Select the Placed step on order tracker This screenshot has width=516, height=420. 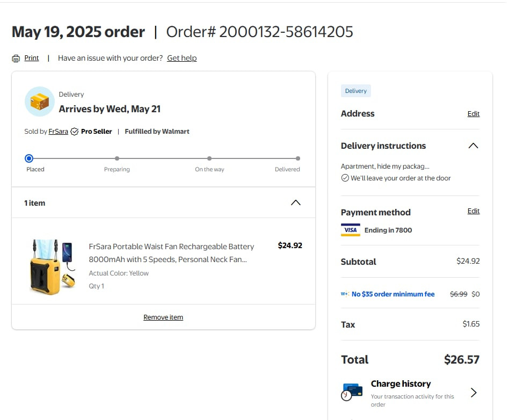pyautogui.click(x=29, y=158)
